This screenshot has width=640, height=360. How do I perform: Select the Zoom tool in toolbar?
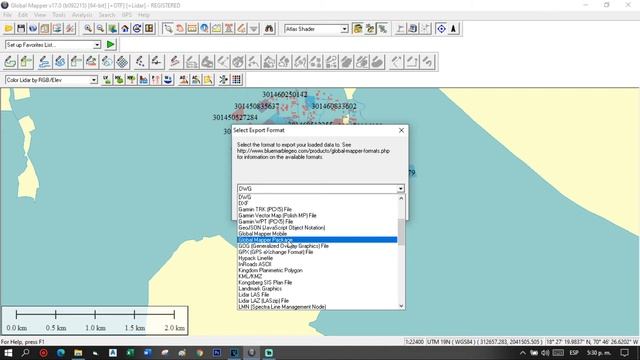168,29
